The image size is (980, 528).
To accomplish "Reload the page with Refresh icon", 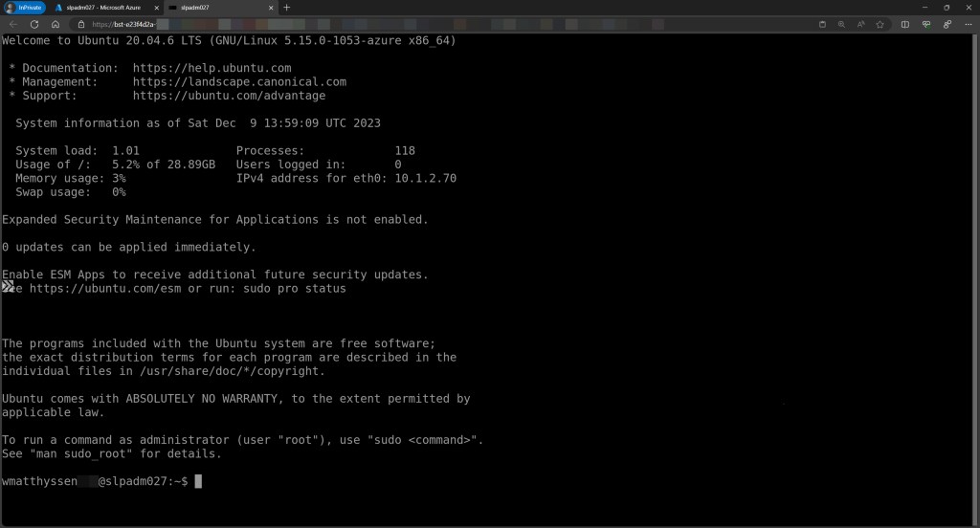I will point(34,24).
